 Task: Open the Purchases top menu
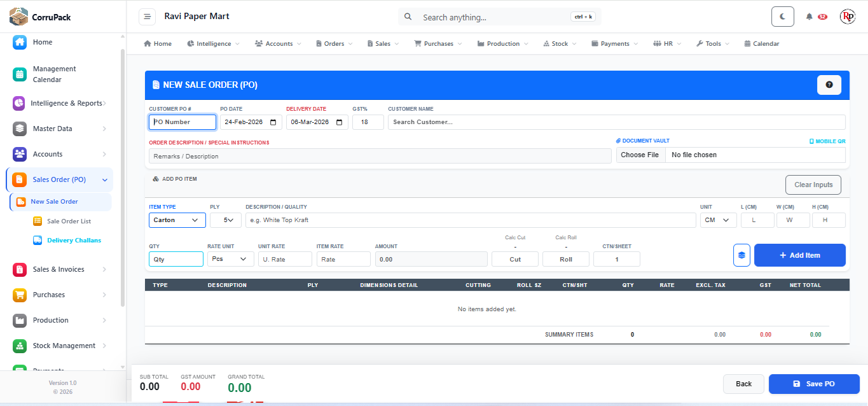tap(438, 44)
